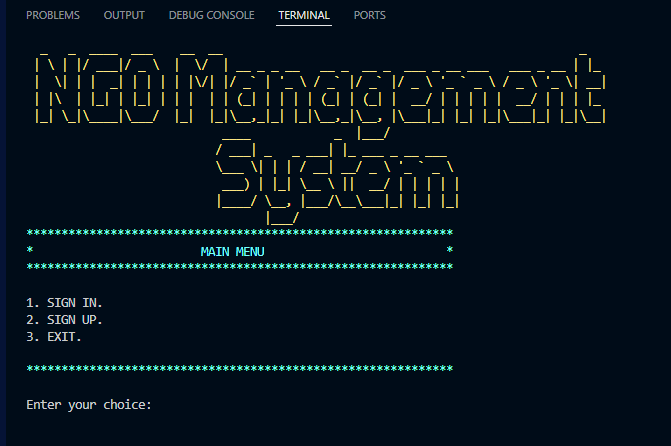This screenshot has width=671, height=446.
Task: Click the MAIN MENU heading text
Action: click(232, 252)
